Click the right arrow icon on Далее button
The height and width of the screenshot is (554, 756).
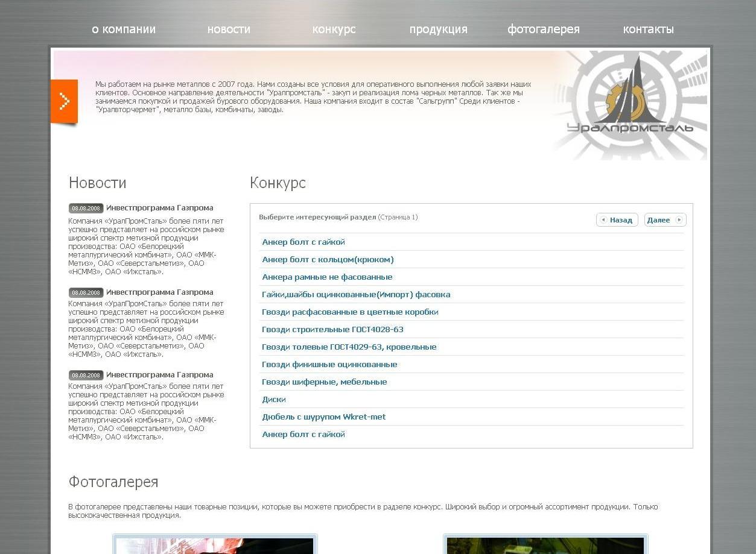[679, 220]
